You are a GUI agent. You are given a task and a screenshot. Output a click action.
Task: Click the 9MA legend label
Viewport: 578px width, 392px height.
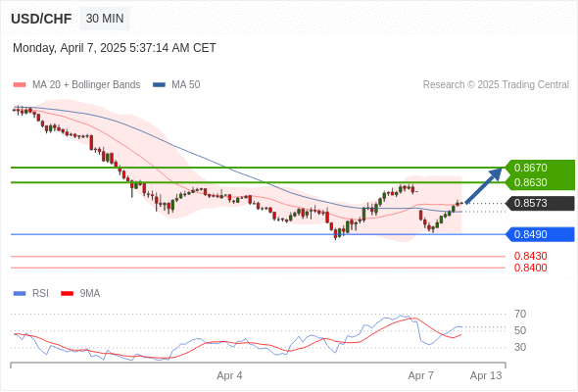(90, 294)
